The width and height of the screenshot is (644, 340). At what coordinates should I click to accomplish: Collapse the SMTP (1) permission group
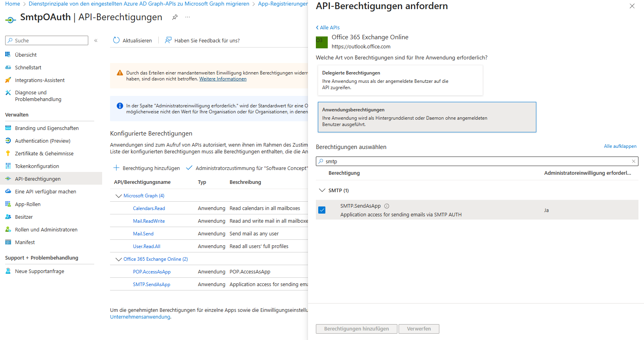tap(322, 191)
